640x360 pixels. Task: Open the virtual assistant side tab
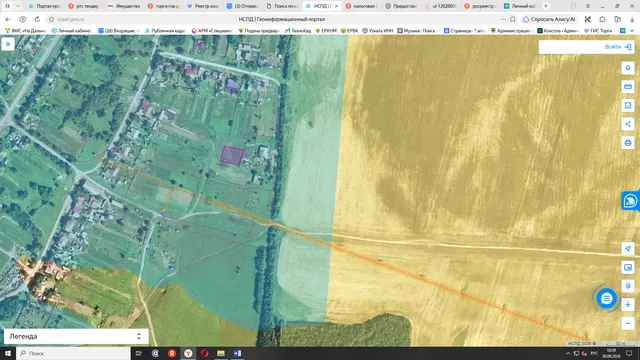tap(631, 201)
